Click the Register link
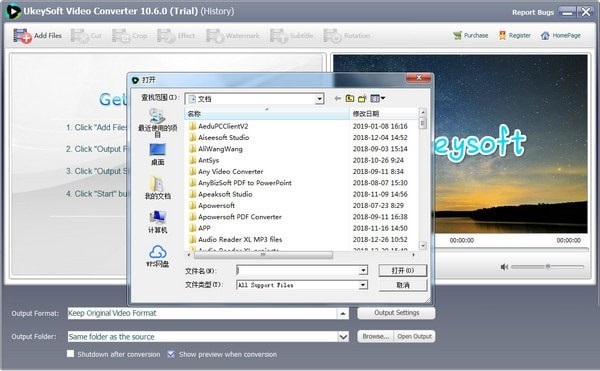This screenshot has width=600, height=371. (x=514, y=36)
